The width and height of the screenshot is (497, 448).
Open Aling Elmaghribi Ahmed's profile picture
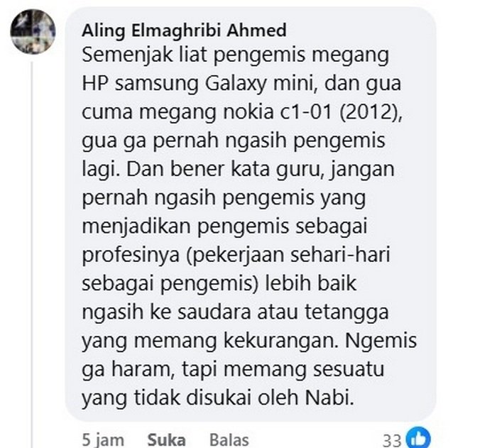33,31
